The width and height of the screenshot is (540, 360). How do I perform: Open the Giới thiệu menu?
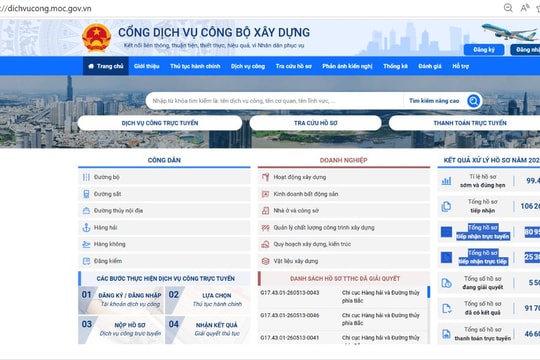[147, 66]
